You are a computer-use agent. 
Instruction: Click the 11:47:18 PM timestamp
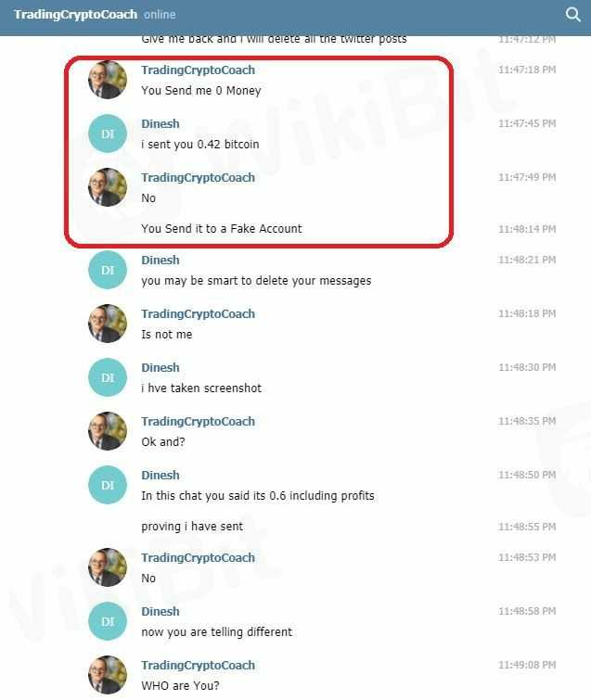click(527, 70)
